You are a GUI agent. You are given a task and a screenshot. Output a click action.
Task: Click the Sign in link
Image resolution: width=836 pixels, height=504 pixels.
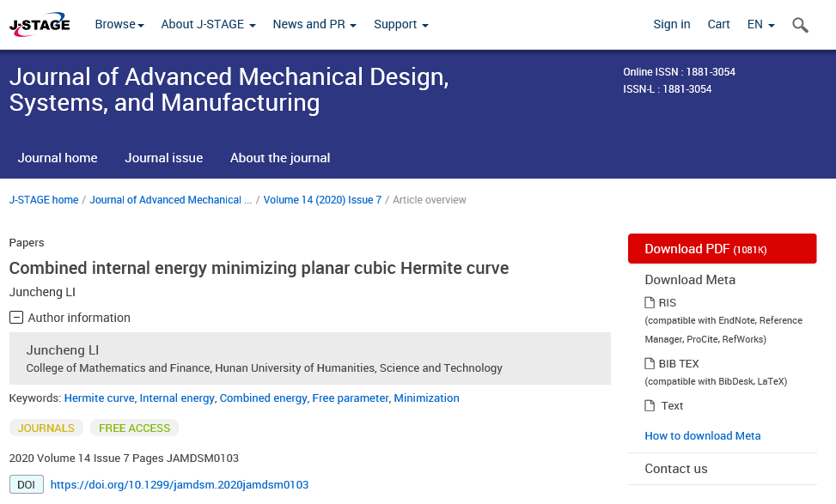pos(671,25)
